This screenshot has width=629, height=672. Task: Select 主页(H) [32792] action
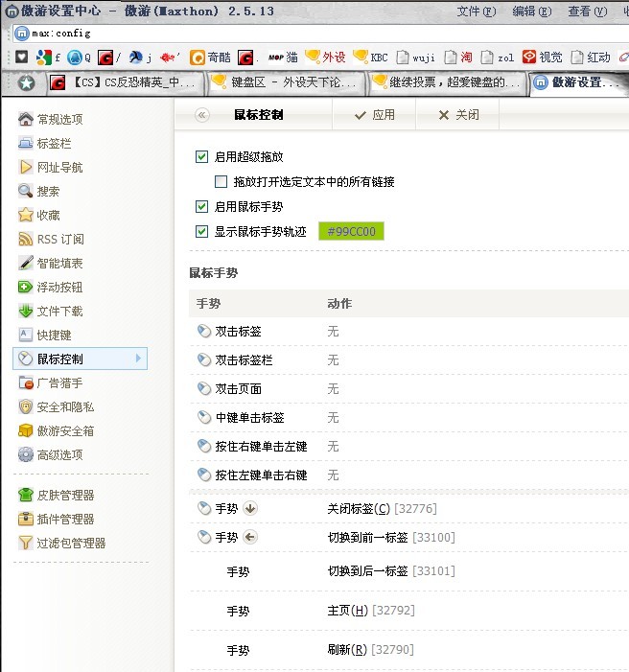click(371, 610)
